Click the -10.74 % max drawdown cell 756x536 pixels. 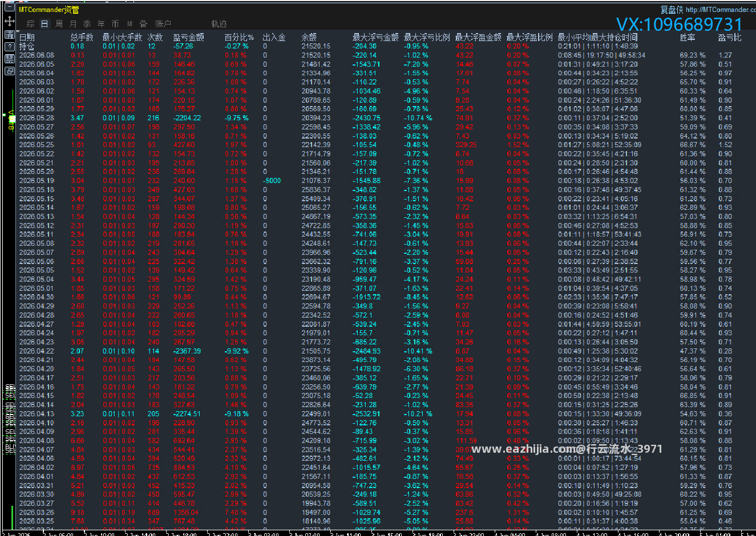point(418,118)
